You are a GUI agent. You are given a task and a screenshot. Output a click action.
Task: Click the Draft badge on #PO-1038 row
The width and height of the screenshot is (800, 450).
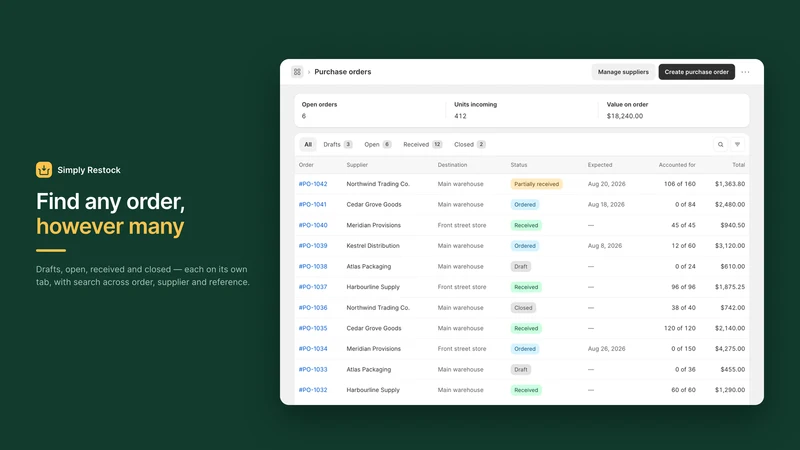(520, 266)
